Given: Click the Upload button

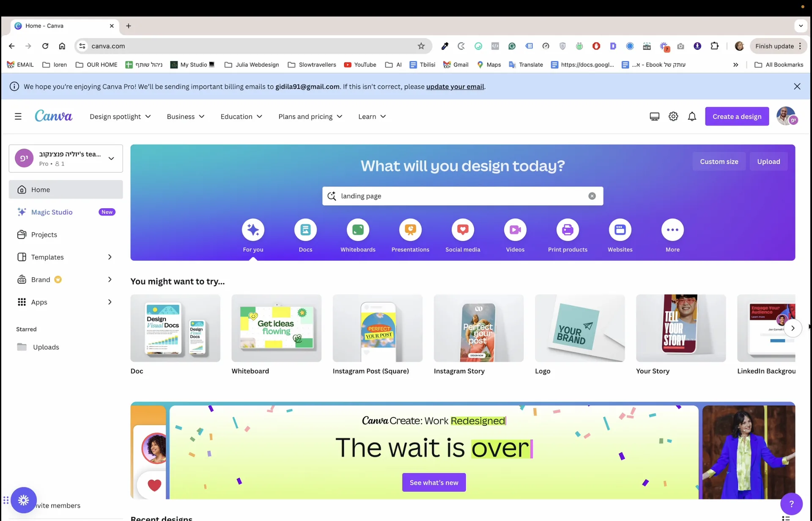Looking at the screenshot, I should click(768, 162).
